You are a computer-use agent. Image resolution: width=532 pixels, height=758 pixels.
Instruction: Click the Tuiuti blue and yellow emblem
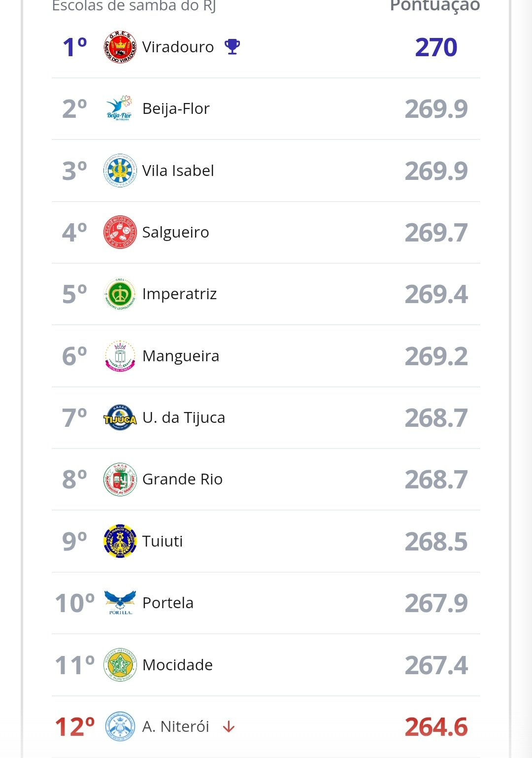tap(120, 541)
